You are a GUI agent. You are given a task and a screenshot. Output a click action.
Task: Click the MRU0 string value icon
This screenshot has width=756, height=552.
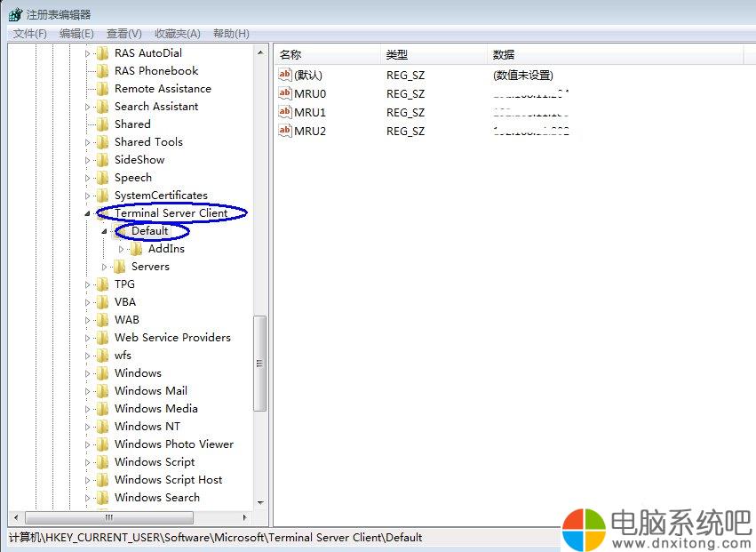pos(285,93)
